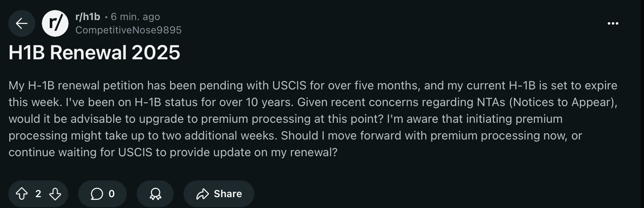Click the "H1B Renewal 2025" post title
644x208 pixels.
pyautogui.click(x=95, y=53)
